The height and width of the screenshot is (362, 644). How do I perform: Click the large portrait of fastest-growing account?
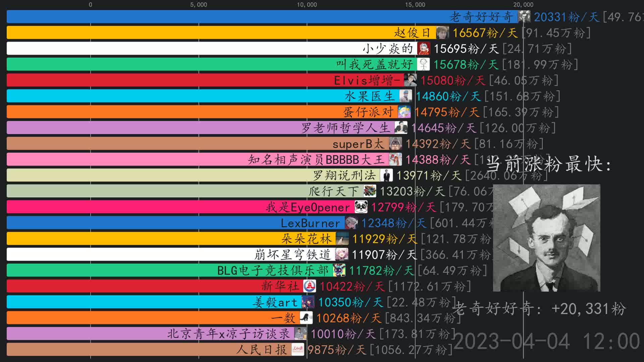click(547, 238)
